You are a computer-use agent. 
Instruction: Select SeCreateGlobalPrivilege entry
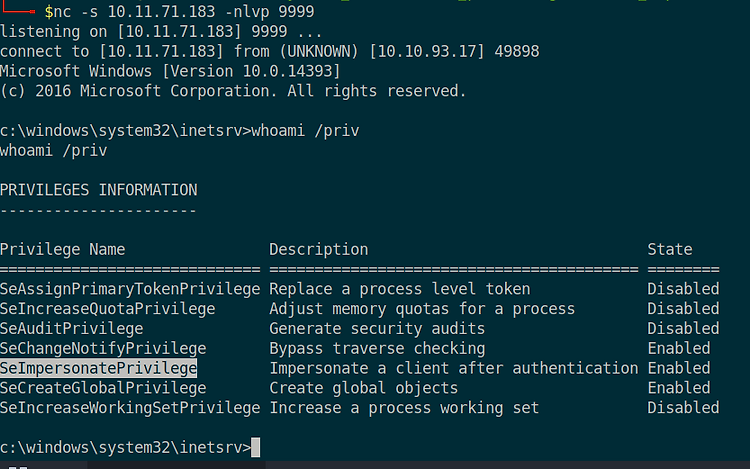(x=103, y=388)
